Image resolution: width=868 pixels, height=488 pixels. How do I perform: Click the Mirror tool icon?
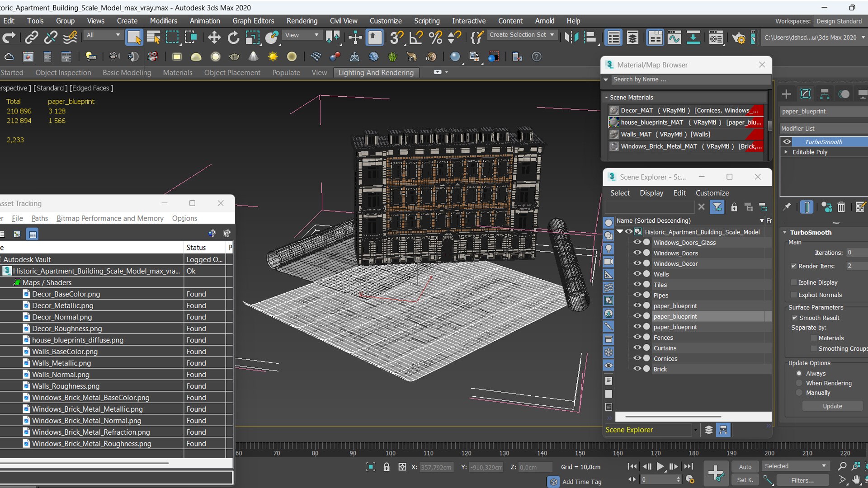pos(571,38)
